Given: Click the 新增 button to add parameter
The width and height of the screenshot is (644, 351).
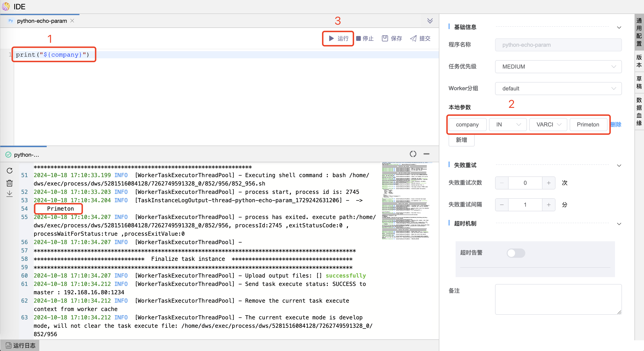Looking at the screenshot, I should click(x=461, y=140).
